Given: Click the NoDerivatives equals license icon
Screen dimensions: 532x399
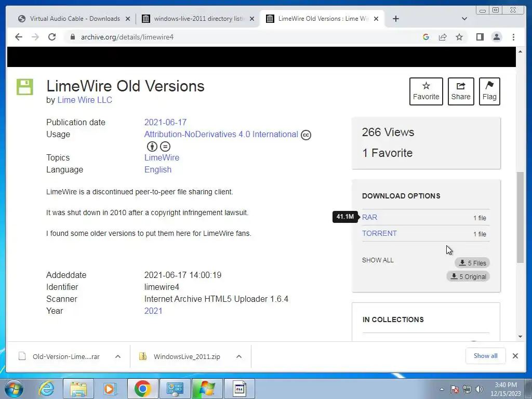Looking at the screenshot, I should point(165,147).
